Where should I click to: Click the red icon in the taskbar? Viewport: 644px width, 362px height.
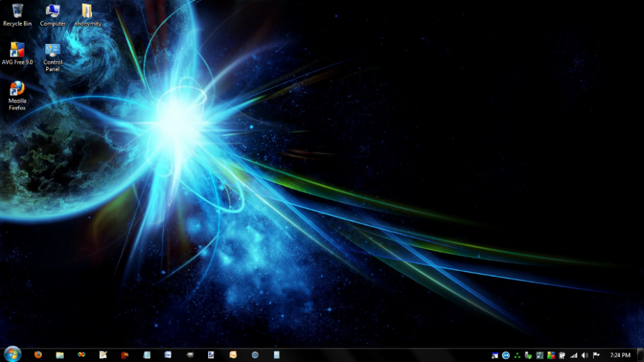pyautogui.click(x=125, y=355)
